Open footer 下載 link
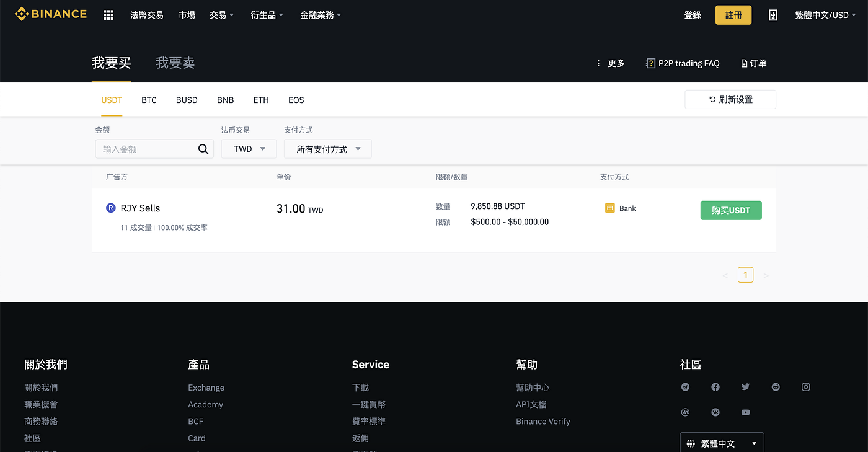This screenshot has height=452, width=868. coord(360,388)
